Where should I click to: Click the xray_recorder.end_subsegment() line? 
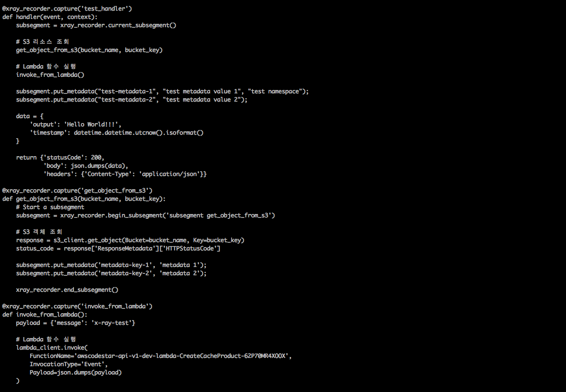coord(67,289)
